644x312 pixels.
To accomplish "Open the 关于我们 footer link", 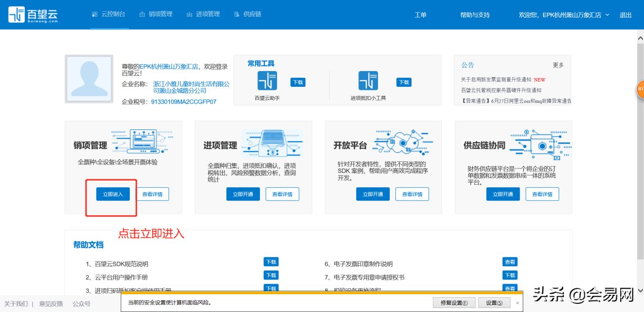I will point(16,304).
